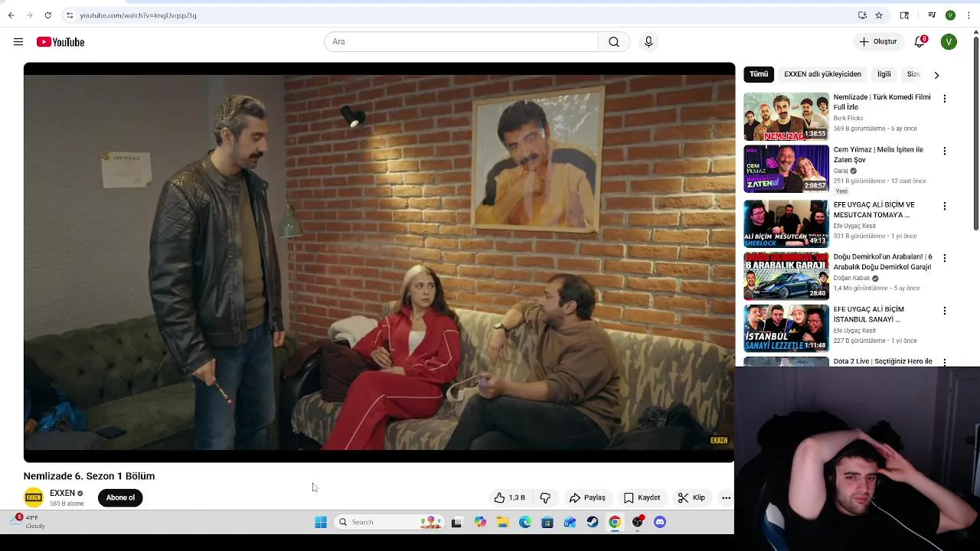This screenshot has height=551, width=980.
Task: Open more actions menu next to Klip
Action: (x=726, y=497)
